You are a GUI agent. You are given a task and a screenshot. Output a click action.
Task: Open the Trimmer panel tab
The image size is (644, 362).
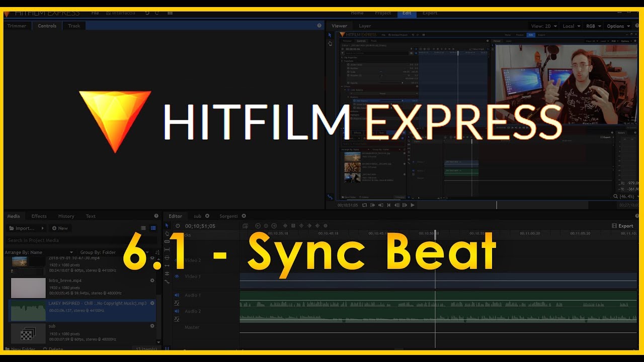[x=17, y=26]
